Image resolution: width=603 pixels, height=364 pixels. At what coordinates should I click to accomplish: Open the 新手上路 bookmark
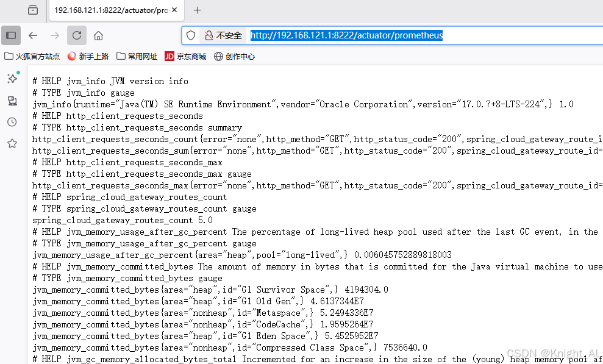click(88, 57)
